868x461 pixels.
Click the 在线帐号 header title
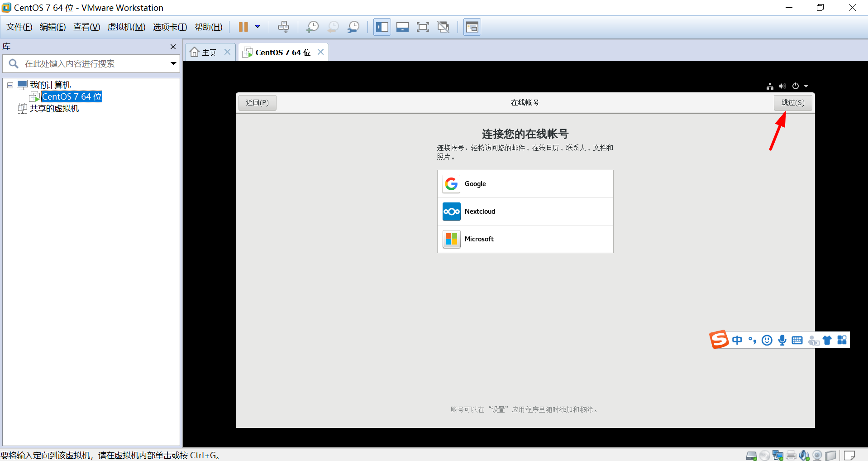[x=525, y=103]
